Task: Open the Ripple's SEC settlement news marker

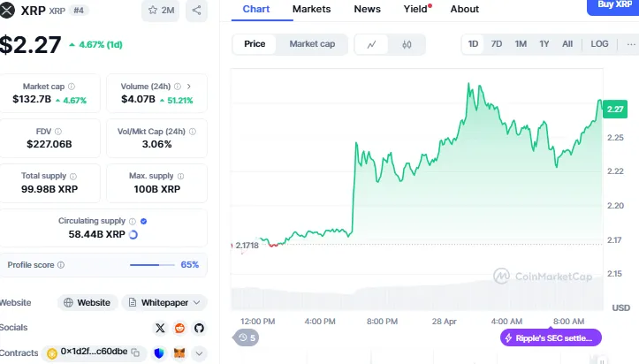Action: (x=552, y=337)
